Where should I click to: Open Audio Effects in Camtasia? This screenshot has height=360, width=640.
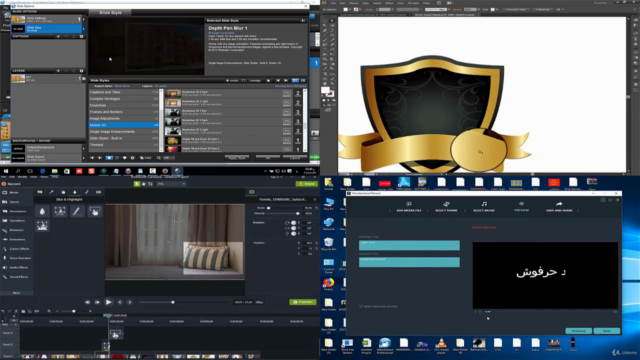pos(16,267)
